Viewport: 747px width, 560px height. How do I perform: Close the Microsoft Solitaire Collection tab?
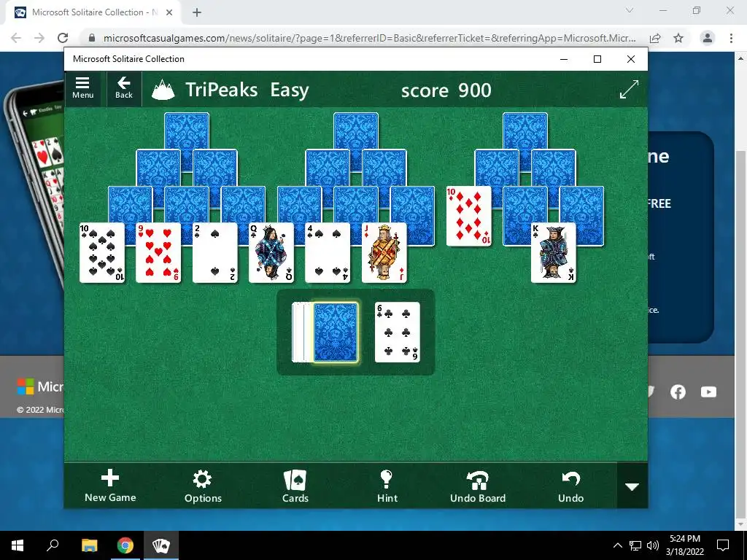tap(169, 12)
